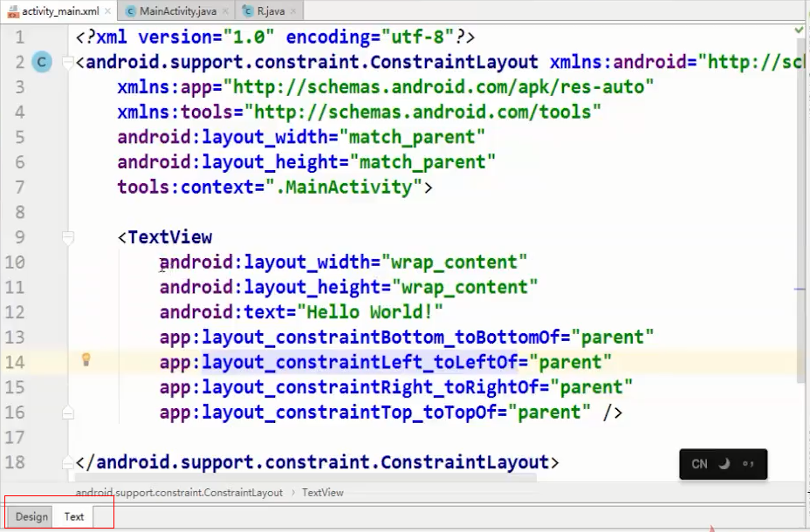Image resolution: width=810 pixels, height=532 pixels.
Task: Click on layout_constraintLeft_toLeftOf attribute text
Action: tap(360, 362)
